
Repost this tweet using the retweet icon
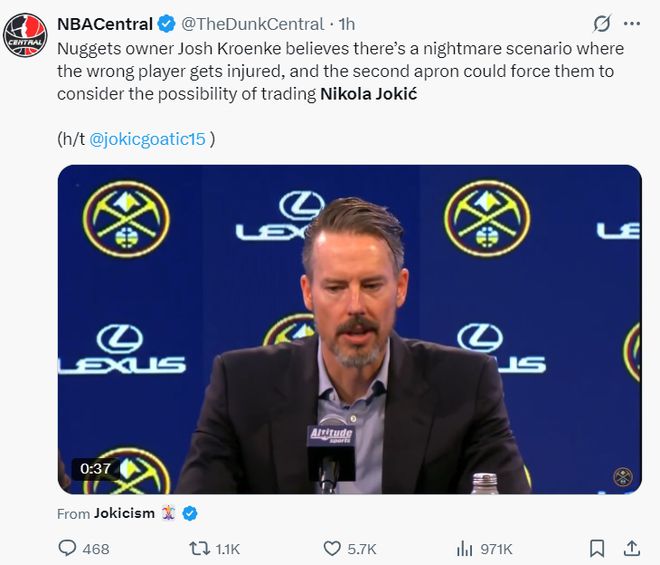199,548
